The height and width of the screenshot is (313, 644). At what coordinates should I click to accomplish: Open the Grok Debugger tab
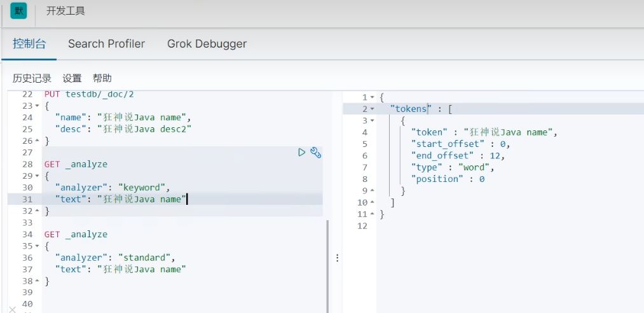coord(207,43)
